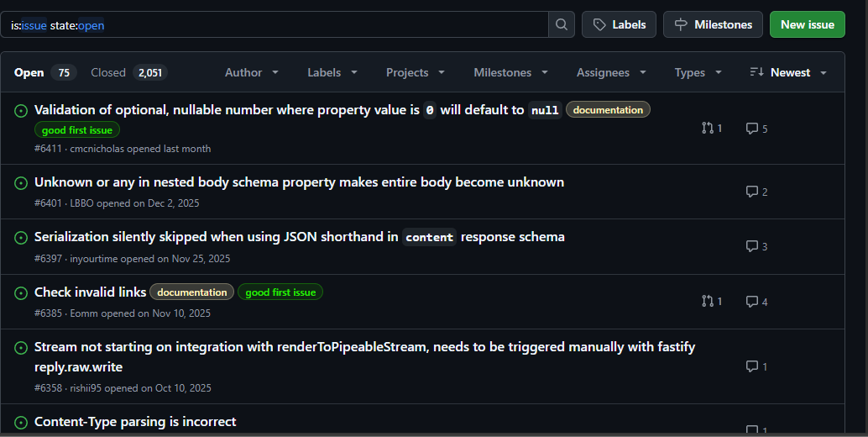
Task: Click comment icon on issue #6397
Action: pyautogui.click(x=752, y=246)
